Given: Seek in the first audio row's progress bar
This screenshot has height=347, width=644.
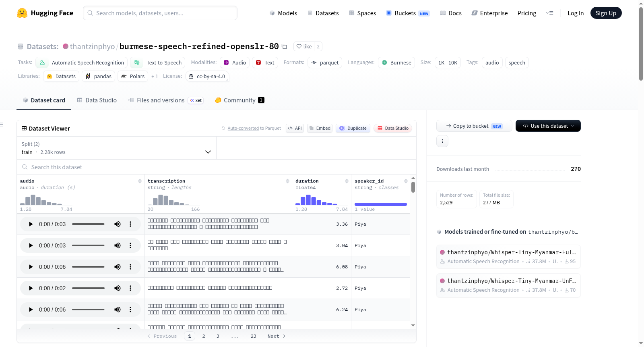Looking at the screenshot, I should point(88,224).
